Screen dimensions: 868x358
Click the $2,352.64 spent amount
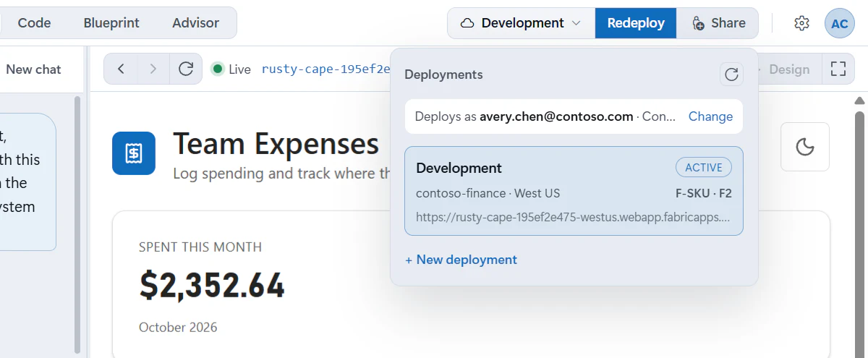pyautogui.click(x=212, y=286)
